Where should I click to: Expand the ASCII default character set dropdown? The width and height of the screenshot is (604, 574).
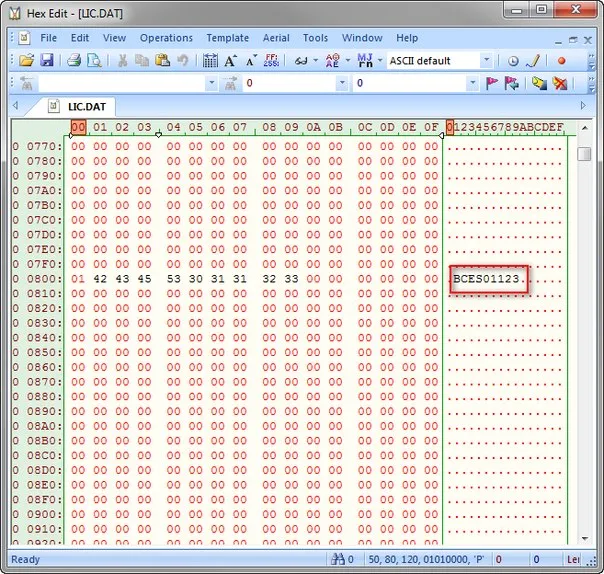coord(487,60)
